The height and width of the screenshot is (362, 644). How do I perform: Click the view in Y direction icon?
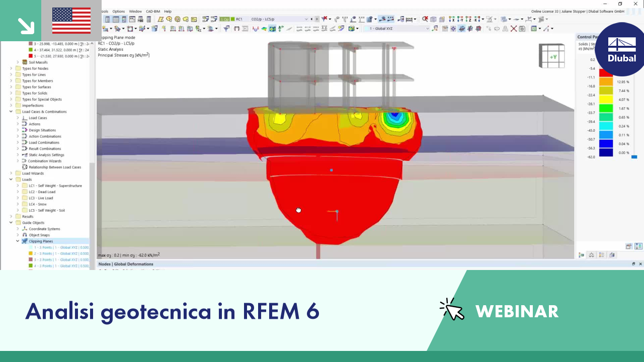[x=460, y=19]
